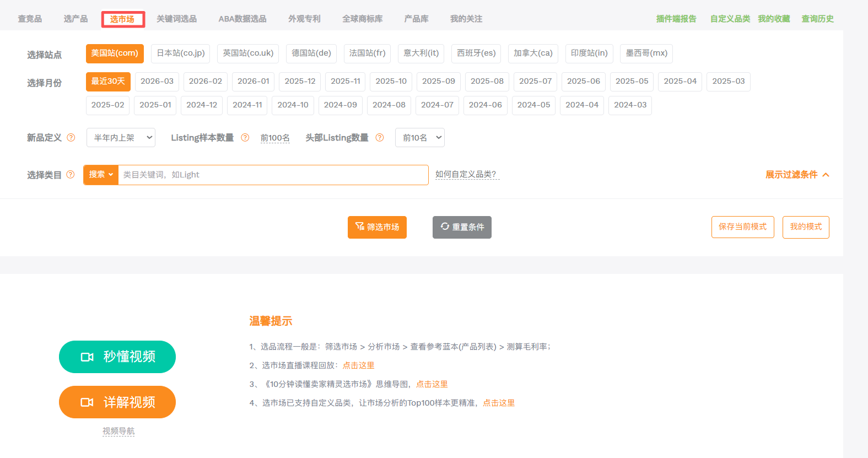Viewport: 868px width, 458px height.
Task: Play the 详解视频 detailed video
Action: click(x=117, y=402)
